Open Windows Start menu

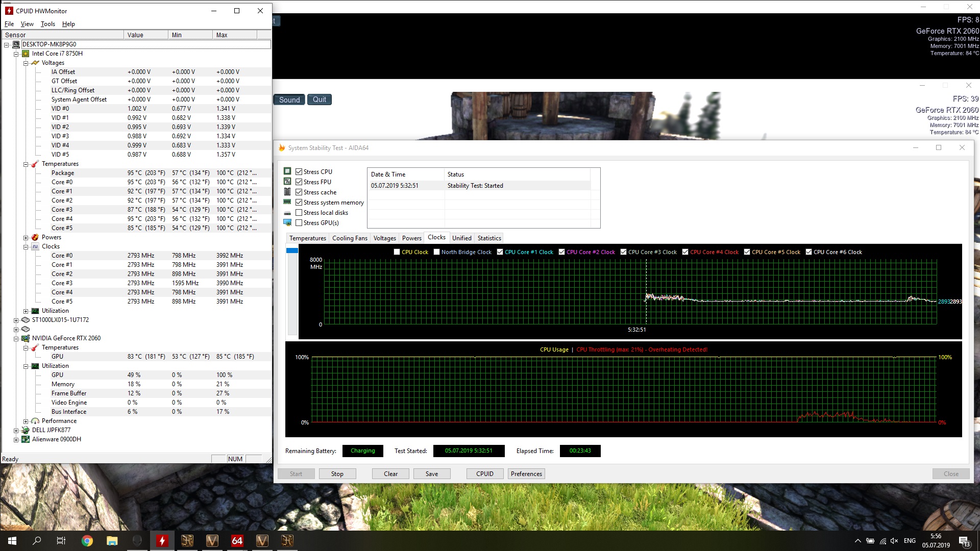click(x=12, y=541)
